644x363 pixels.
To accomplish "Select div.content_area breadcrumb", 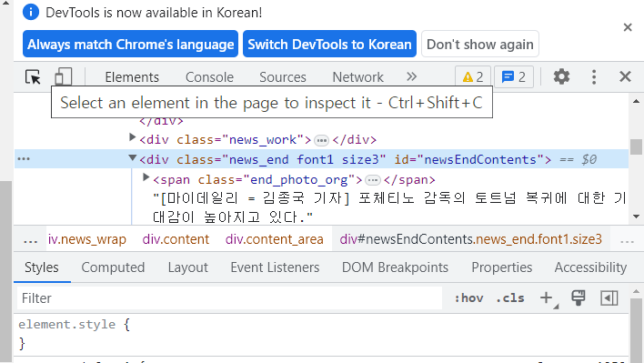I will point(275,239).
